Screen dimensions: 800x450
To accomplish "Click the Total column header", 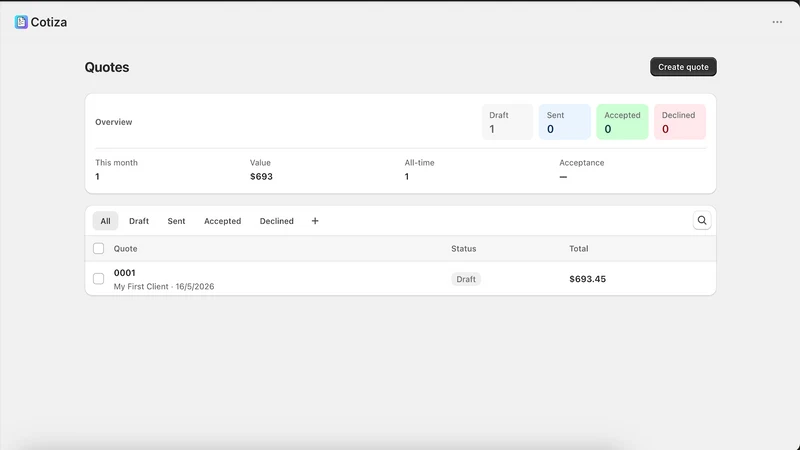I will pyautogui.click(x=579, y=248).
